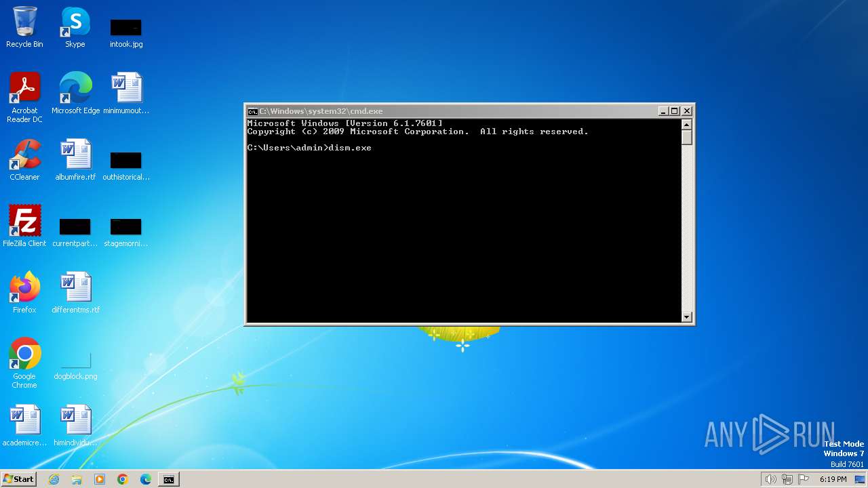Viewport: 868px width, 488px height.
Task: Select the albumfire.rtf document
Action: [x=75, y=160]
